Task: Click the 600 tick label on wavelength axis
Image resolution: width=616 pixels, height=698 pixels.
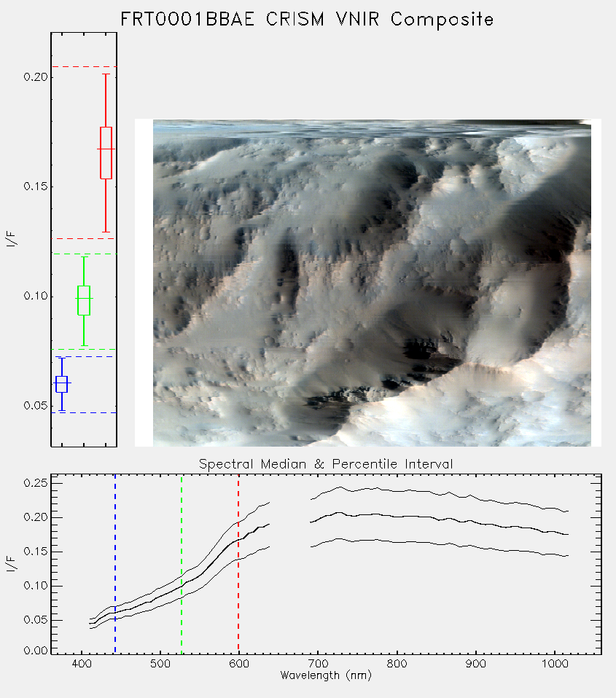Action: pos(238,664)
